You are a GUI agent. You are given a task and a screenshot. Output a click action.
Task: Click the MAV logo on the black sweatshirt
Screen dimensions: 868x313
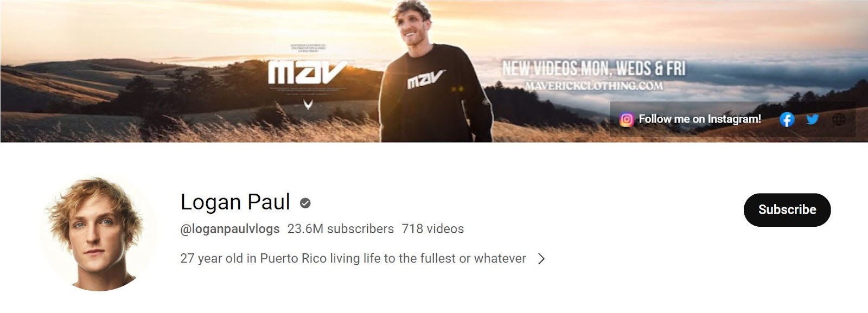tap(426, 79)
